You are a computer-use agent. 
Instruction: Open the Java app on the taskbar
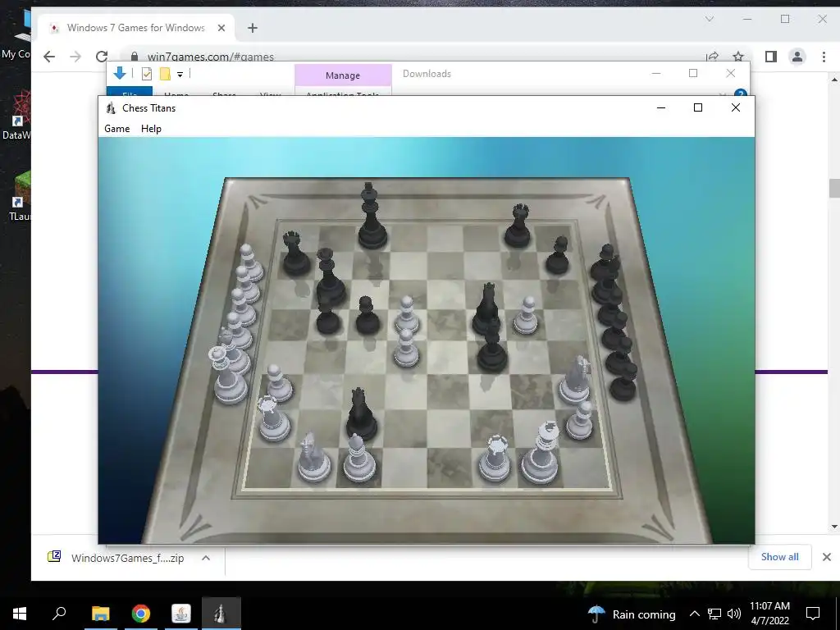tap(181, 614)
